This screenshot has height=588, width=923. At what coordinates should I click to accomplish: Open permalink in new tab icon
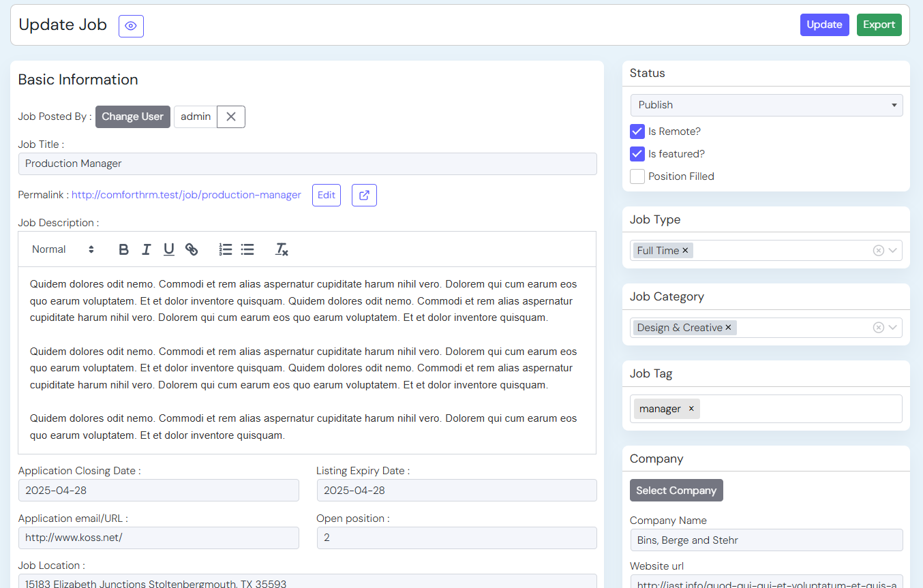point(364,195)
